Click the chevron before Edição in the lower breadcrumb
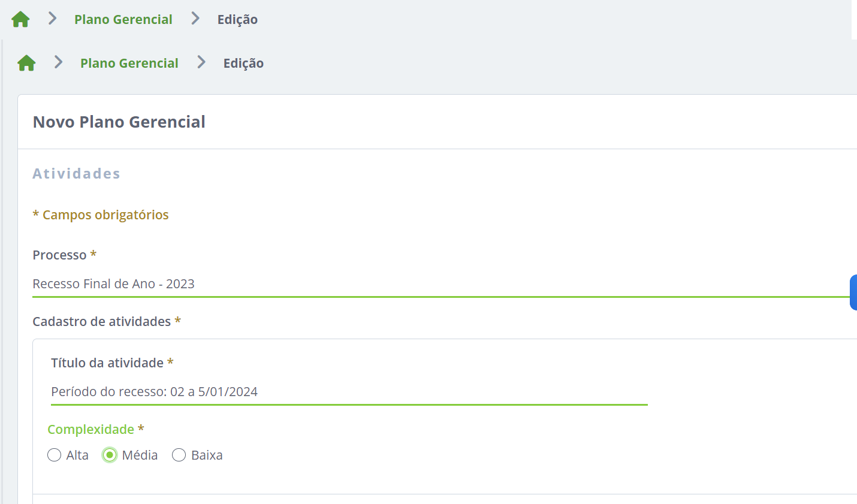 [201, 62]
